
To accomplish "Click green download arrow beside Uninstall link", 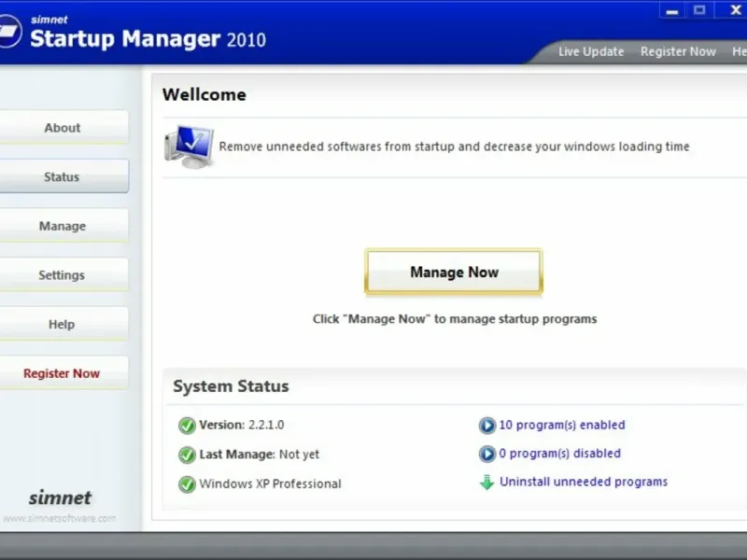I will [486, 482].
